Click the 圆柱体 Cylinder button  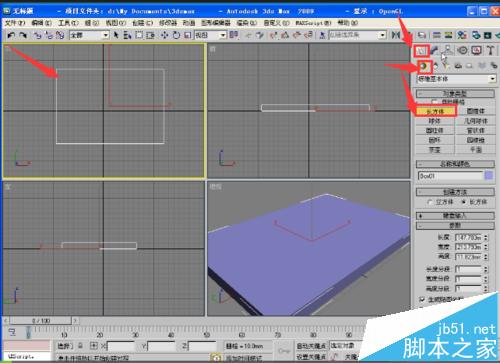pyautogui.click(x=435, y=130)
